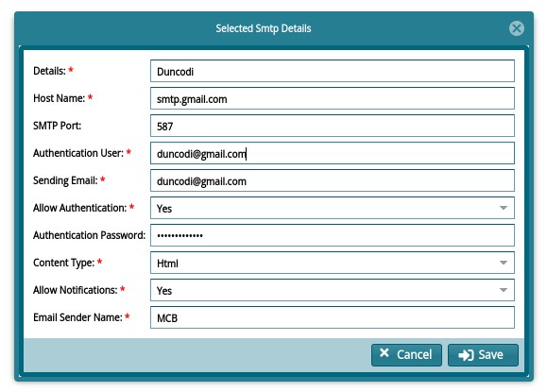The image size is (547, 392).
Task: Click the Authentication User field
Action: pos(333,153)
